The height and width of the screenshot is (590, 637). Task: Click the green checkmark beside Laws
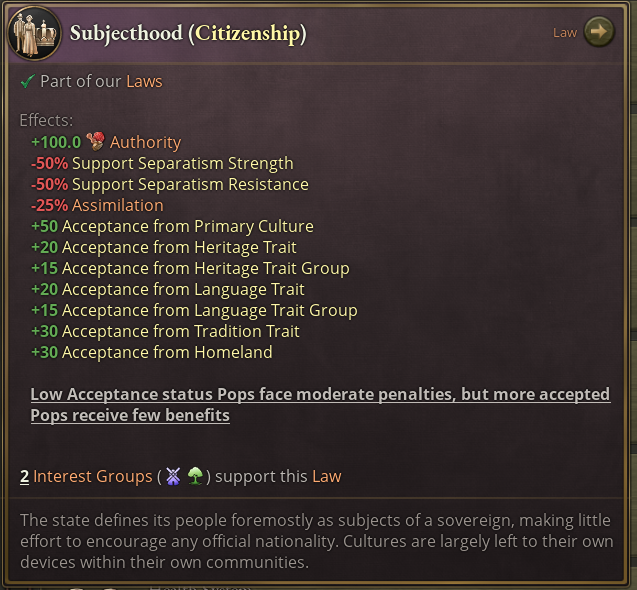click(x=27, y=82)
